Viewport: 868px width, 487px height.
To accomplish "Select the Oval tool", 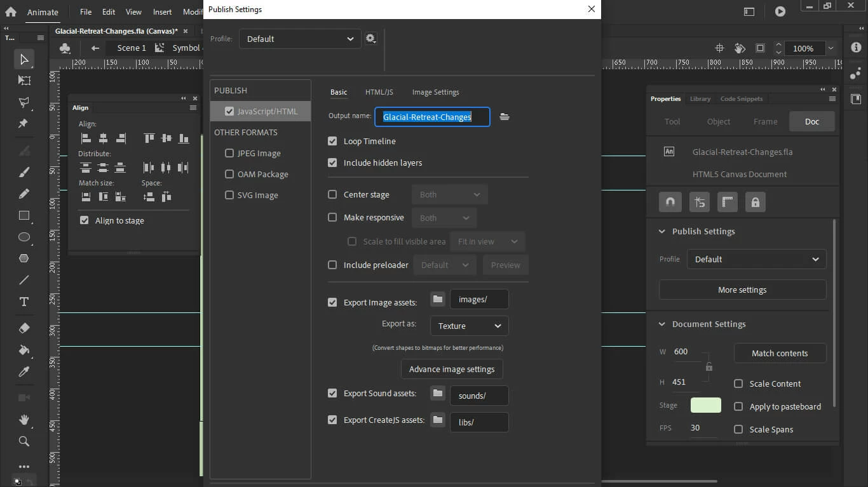I will point(24,237).
